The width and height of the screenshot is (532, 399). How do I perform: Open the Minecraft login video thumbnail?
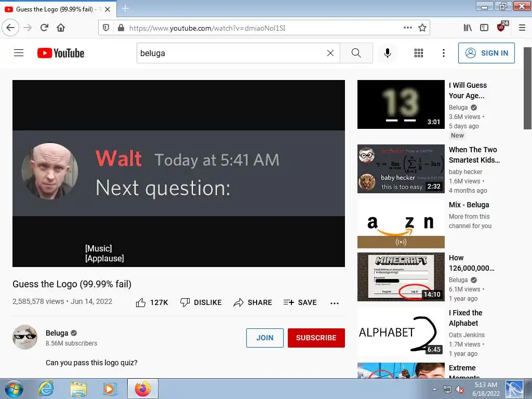[x=401, y=277]
